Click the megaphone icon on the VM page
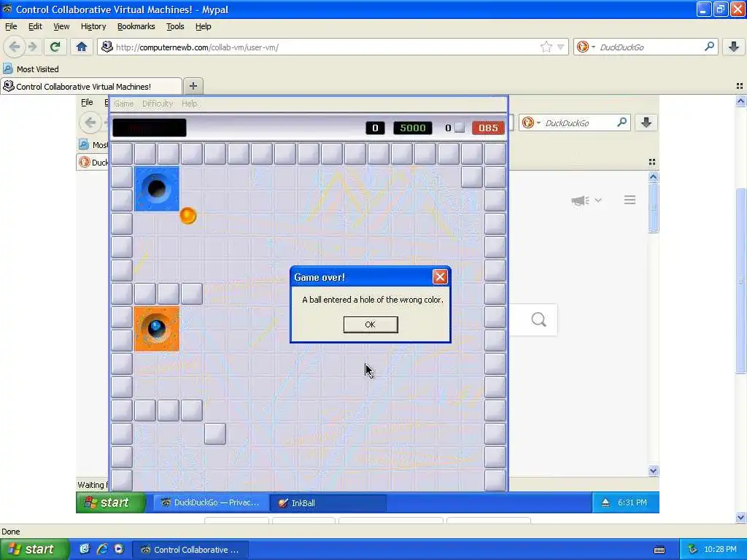Screen dimensions: 747x560 pyautogui.click(x=580, y=201)
